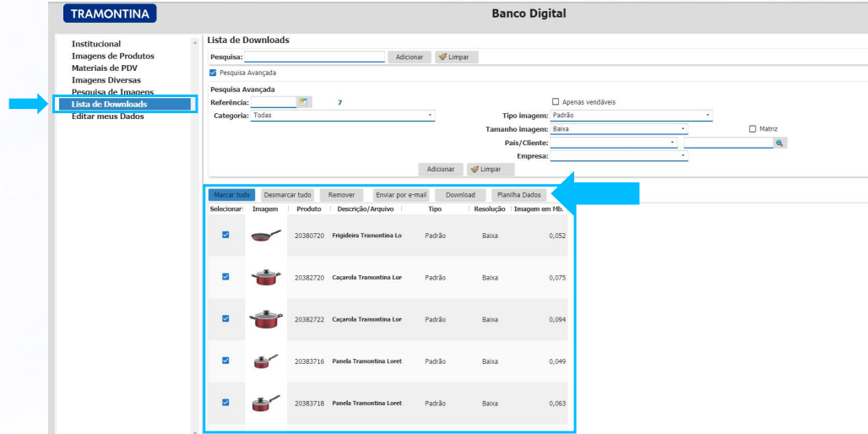The image size is (868, 434).
Task: Click the casserole thumbnail for 20382720
Action: pos(266,277)
